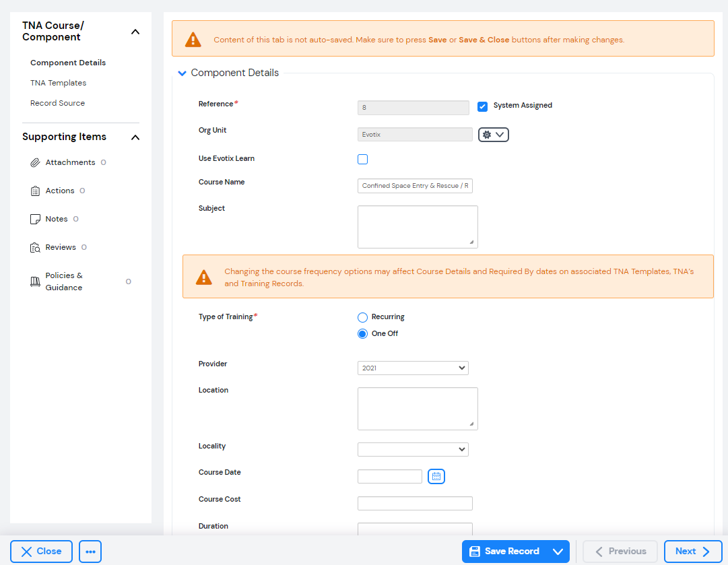Click the Policies & Guidance book icon
The height and width of the screenshot is (565, 728).
tap(36, 281)
